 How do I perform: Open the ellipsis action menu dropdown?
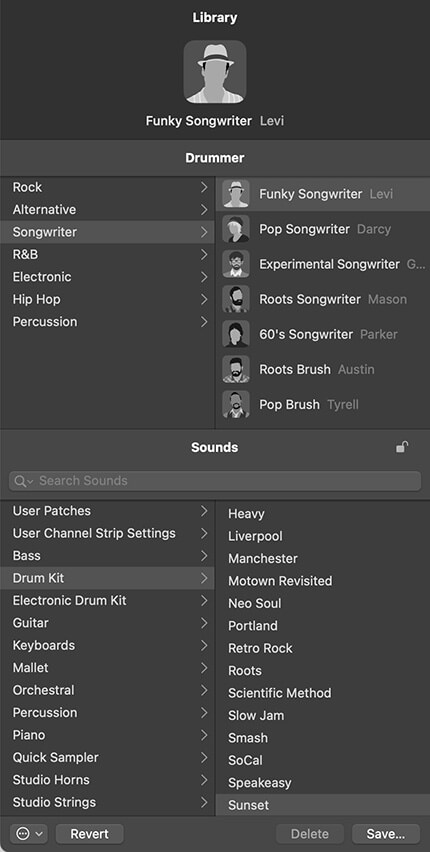(x=29, y=834)
